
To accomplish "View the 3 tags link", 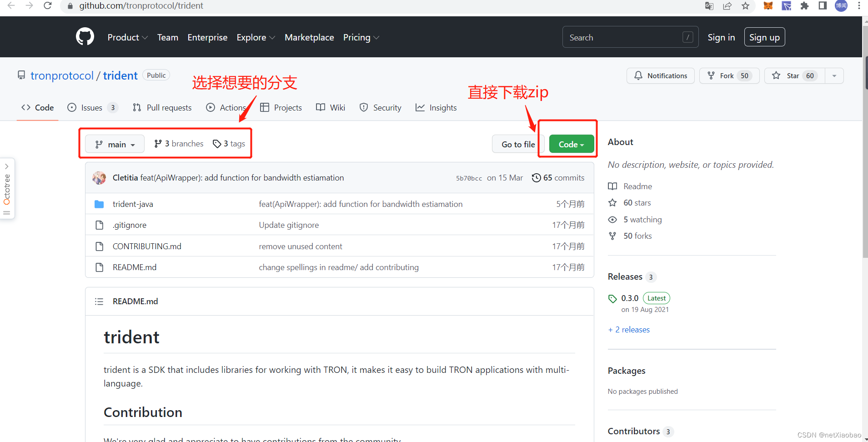I will 229,144.
